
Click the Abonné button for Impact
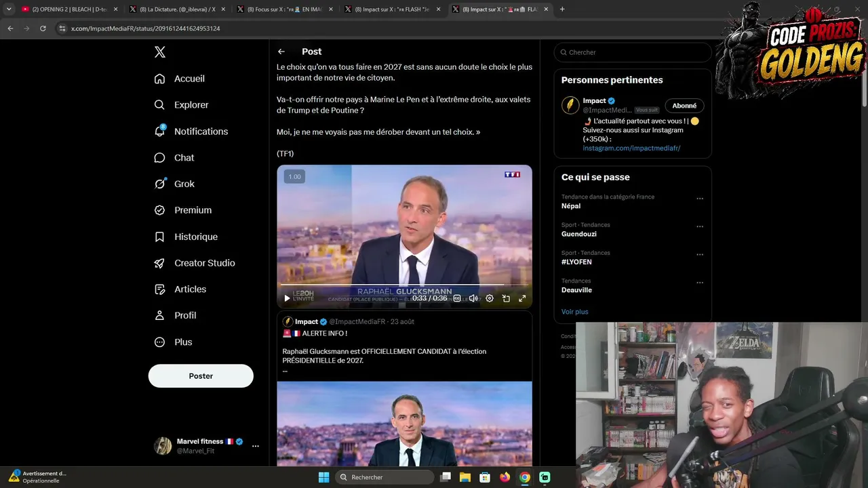(x=684, y=106)
